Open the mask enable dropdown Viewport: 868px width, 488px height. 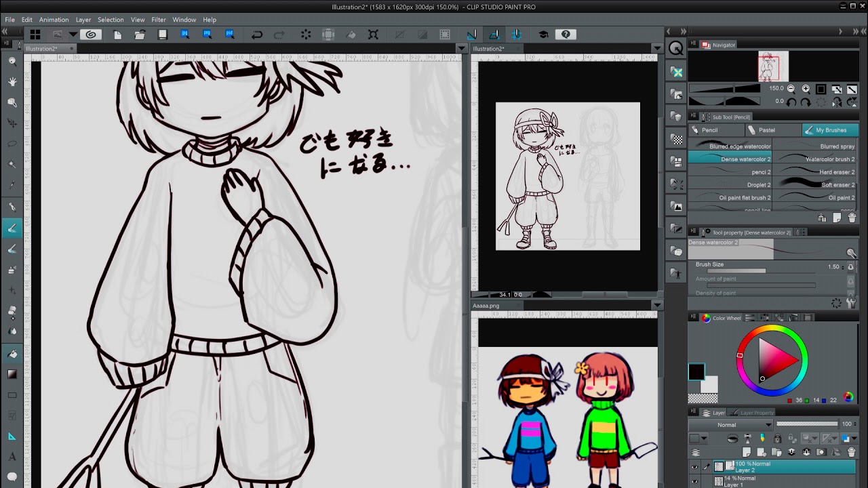(x=810, y=439)
